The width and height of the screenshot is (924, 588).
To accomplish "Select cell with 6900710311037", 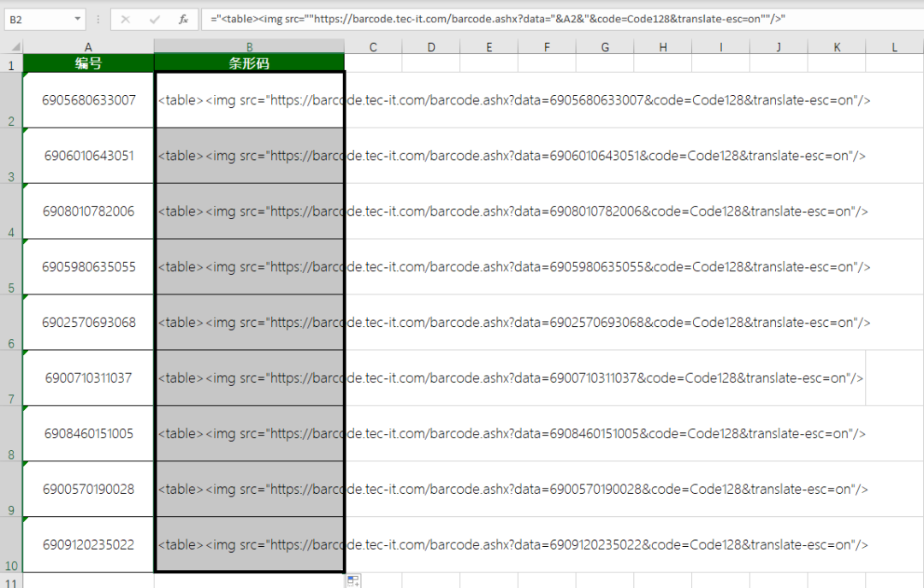I will click(88, 377).
